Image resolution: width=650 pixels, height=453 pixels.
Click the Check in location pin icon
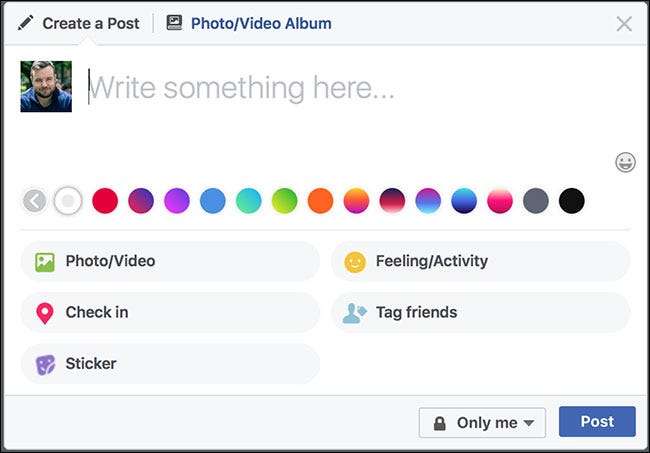(x=44, y=313)
